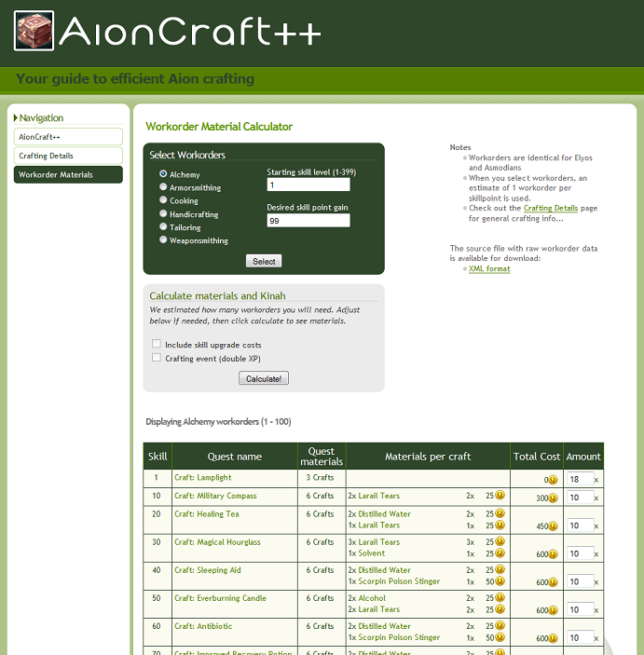Click the Calculate! button

pyautogui.click(x=264, y=378)
